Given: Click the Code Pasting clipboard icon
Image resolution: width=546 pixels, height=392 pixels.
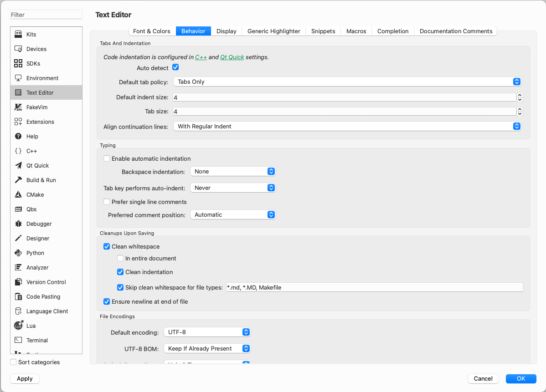Looking at the screenshot, I should (18, 297).
